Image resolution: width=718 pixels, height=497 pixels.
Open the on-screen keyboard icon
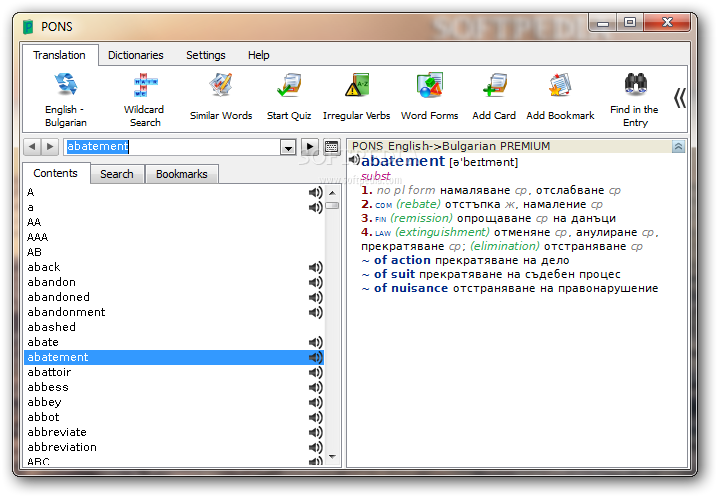pyautogui.click(x=331, y=147)
